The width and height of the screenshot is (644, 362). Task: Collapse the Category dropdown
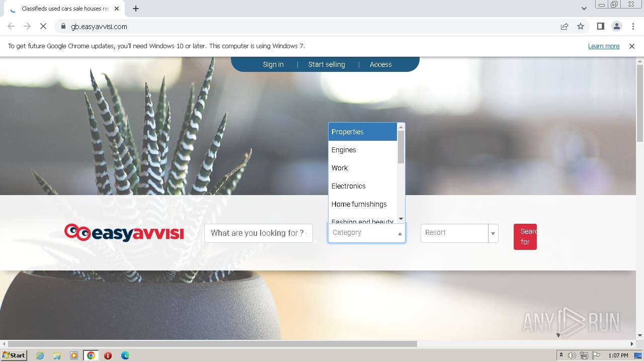tap(400, 233)
